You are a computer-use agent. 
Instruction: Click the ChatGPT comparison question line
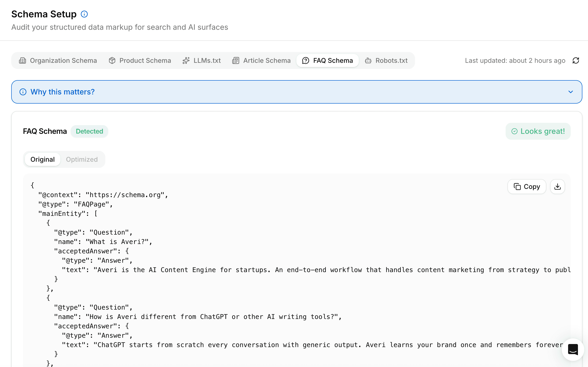pyautogui.click(x=198, y=317)
